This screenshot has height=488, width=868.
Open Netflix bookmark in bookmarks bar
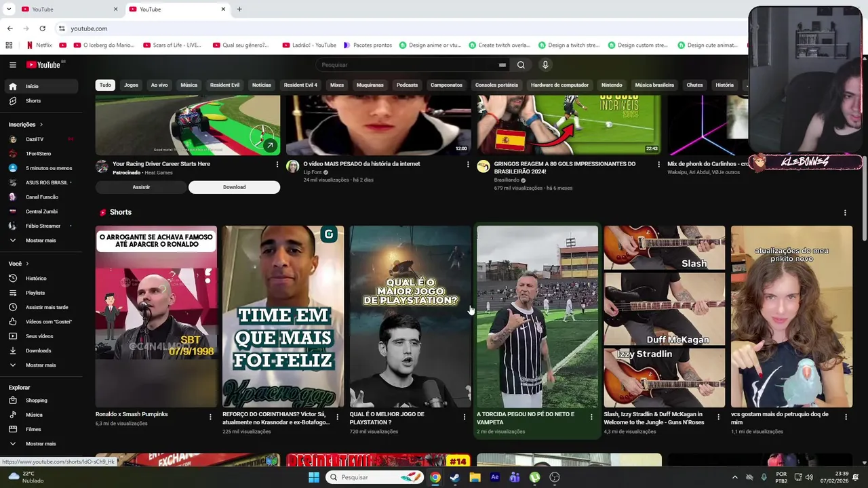click(39, 45)
